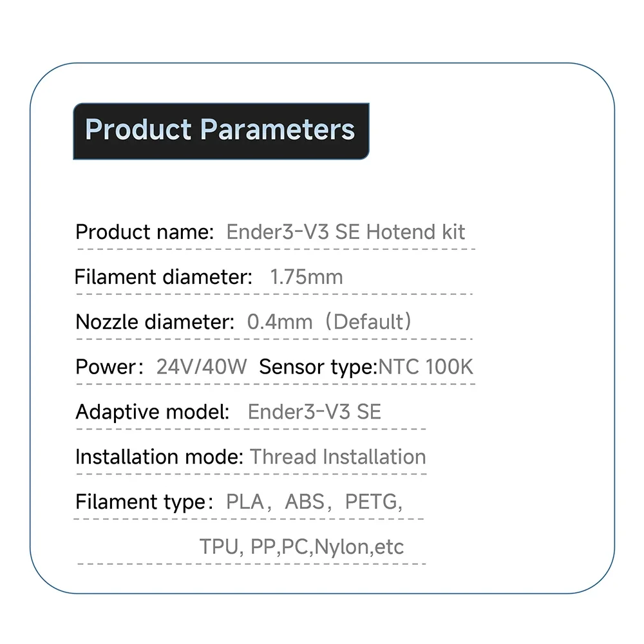Click the Ender3-V3 SE Hotend kit text
The height and width of the screenshot is (644, 644).
(345, 232)
